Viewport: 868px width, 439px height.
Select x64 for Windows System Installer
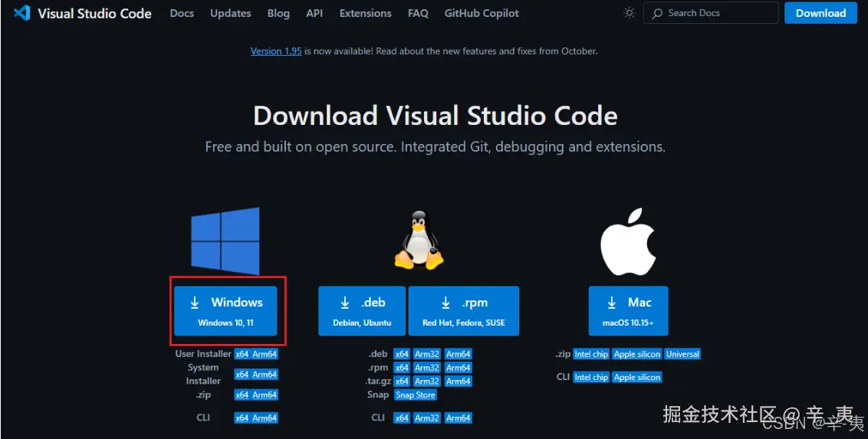click(x=242, y=375)
